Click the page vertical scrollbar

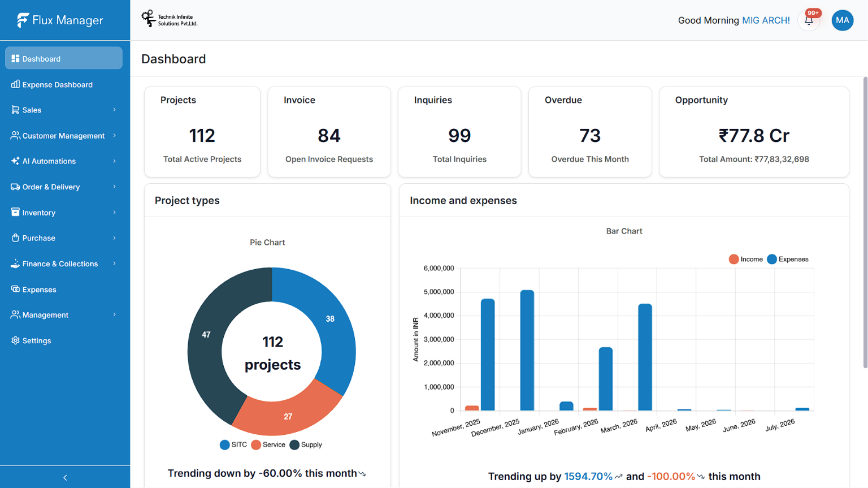tap(865, 223)
